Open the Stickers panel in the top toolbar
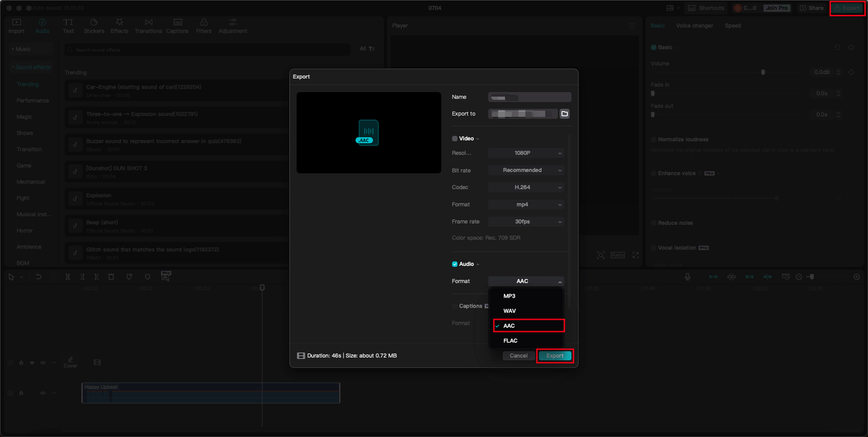Viewport: 868px width, 437px height. [x=94, y=26]
